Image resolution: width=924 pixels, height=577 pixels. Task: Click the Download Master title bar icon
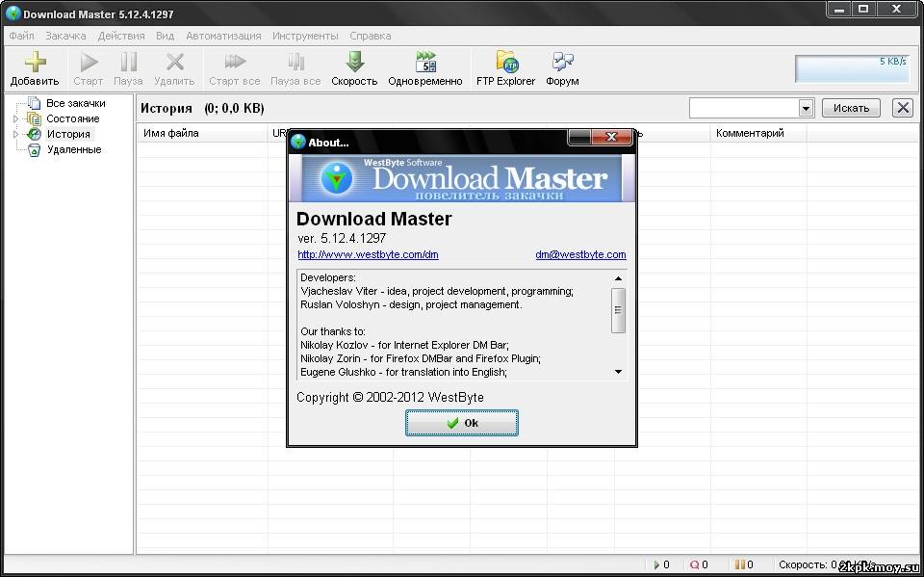[13, 13]
